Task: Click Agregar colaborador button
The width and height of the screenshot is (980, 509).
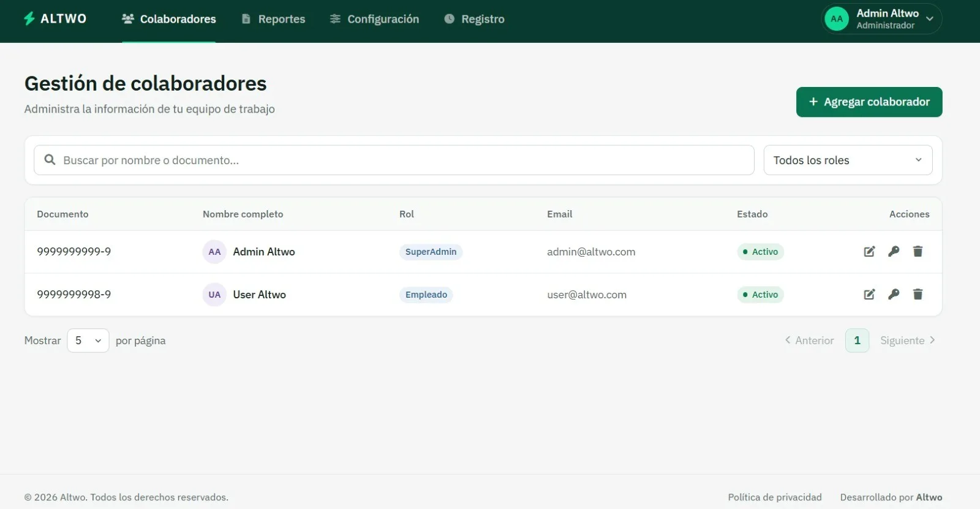Action: coord(869,102)
